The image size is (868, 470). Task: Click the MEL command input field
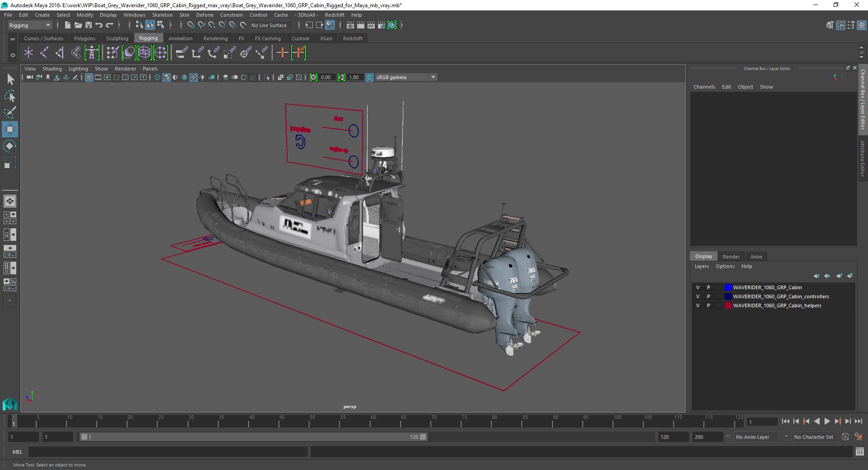click(x=167, y=452)
